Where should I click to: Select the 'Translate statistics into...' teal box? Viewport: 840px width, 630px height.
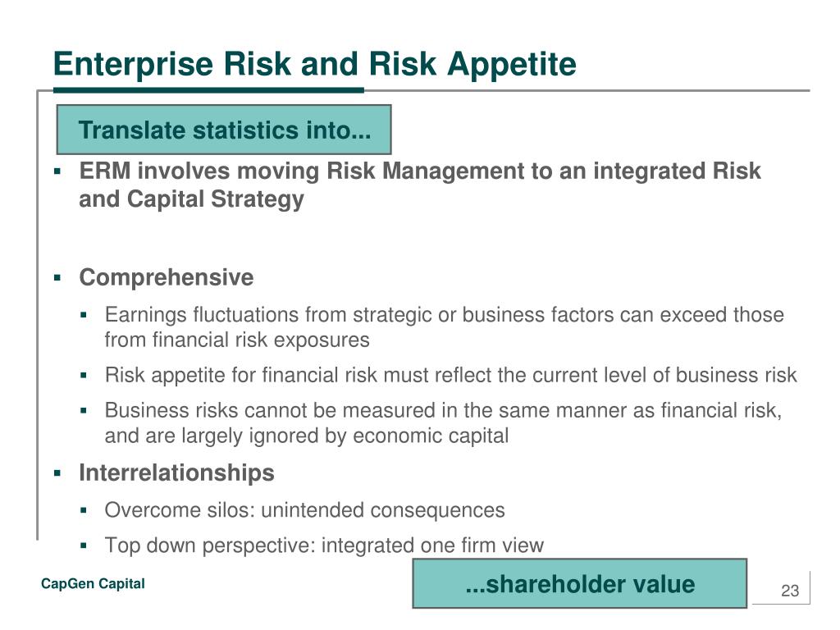pyautogui.click(x=224, y=130)
